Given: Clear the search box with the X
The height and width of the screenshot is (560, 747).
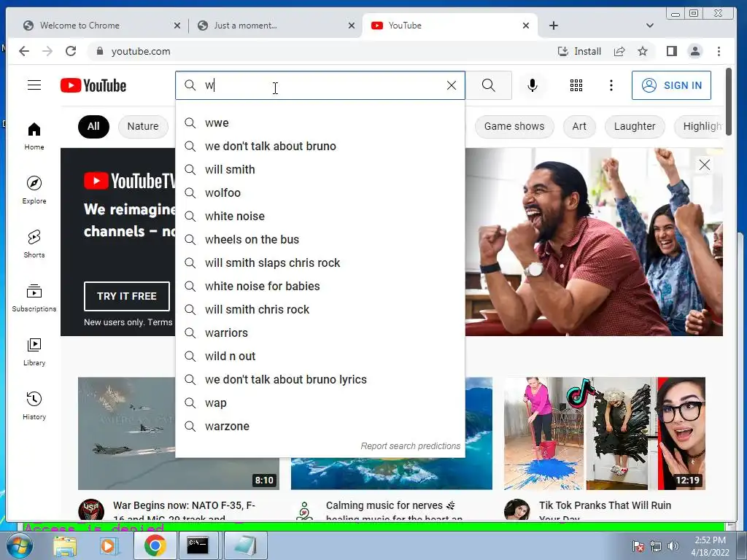Looking at the screenshot, I should pos(451,85).
